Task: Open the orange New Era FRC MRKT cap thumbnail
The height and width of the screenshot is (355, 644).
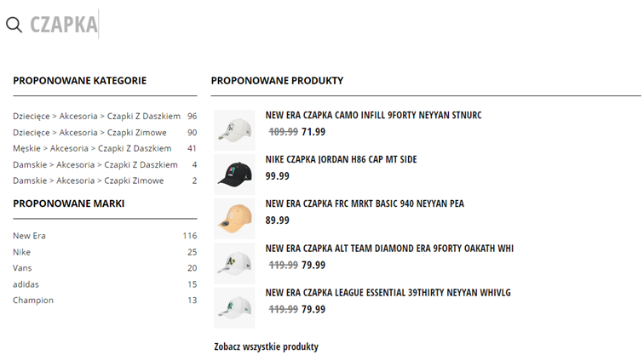Action: 234,219
